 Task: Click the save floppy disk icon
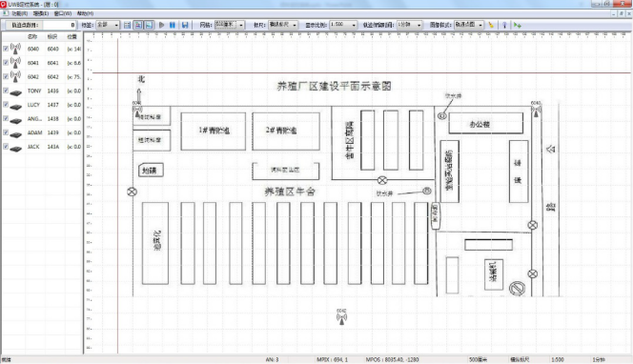[x=185, y=25]
